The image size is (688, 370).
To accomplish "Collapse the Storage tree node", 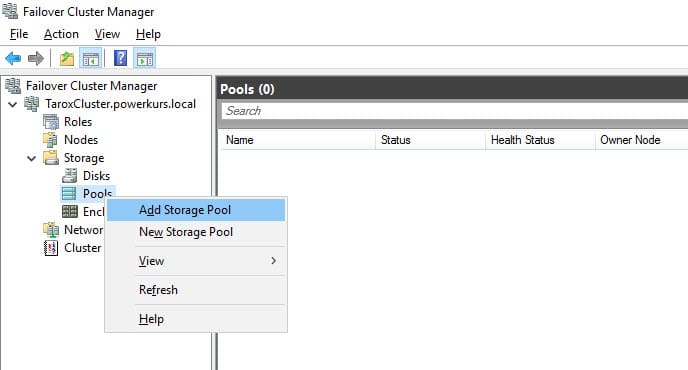I will pyautogui.click(x=32, y=158).
